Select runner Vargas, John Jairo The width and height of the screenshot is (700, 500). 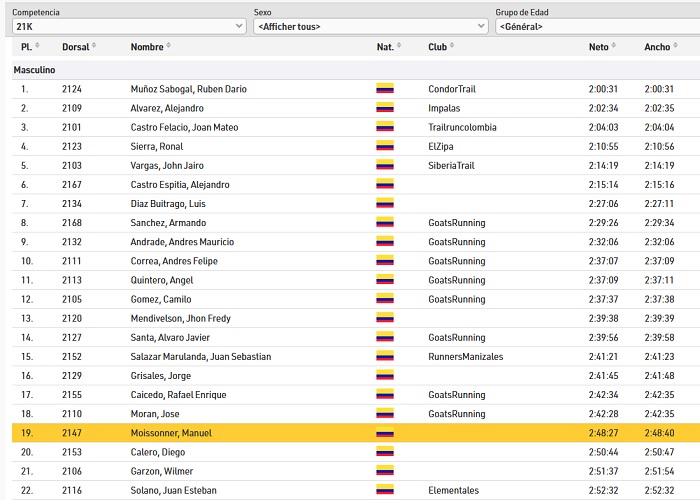point(165,165)
